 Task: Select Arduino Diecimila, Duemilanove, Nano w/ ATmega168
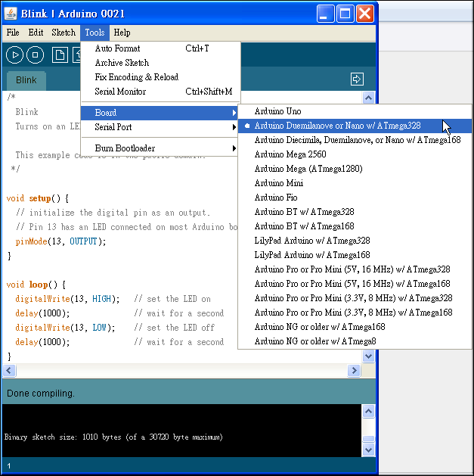[355, 140]
